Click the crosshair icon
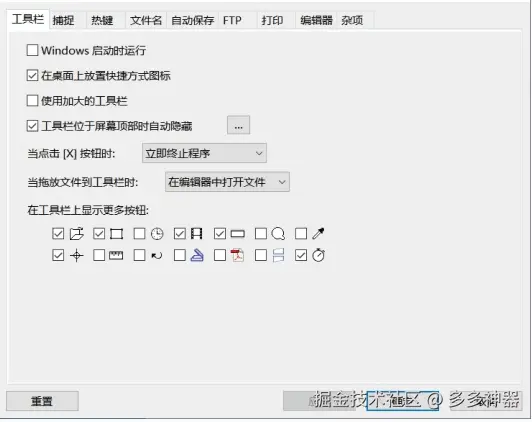 tap(77, 255)
